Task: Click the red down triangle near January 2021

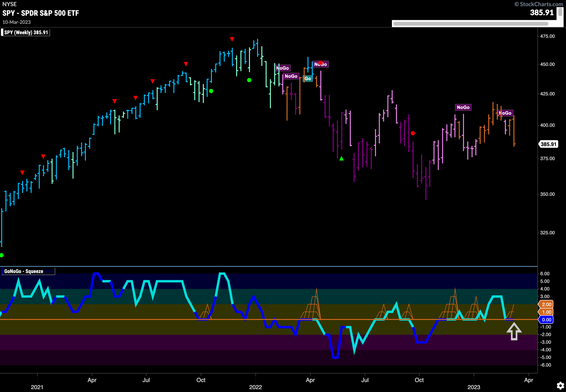Action: 43,157
